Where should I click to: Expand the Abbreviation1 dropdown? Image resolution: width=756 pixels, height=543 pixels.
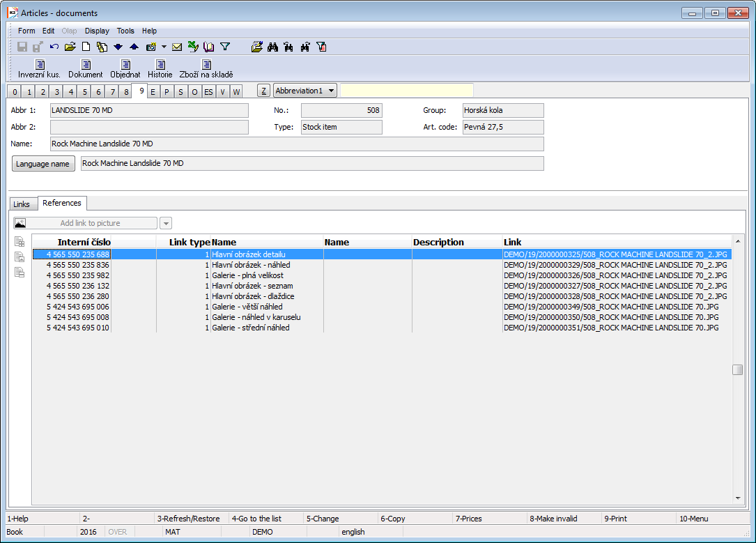pyautogui.click(x=330, y=91)
